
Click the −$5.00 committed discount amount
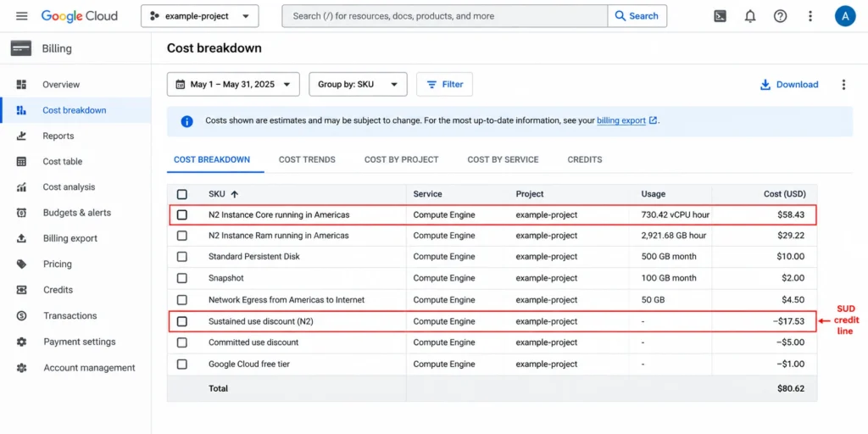pyautogui.click(x=790, y=342)
